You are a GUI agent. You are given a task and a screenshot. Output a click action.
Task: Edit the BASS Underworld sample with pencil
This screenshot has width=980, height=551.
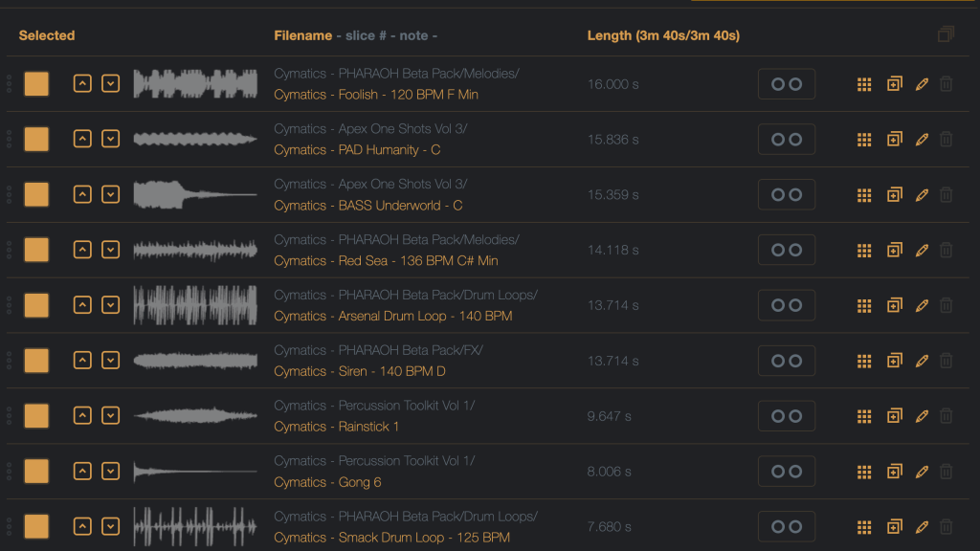[922, 195]
